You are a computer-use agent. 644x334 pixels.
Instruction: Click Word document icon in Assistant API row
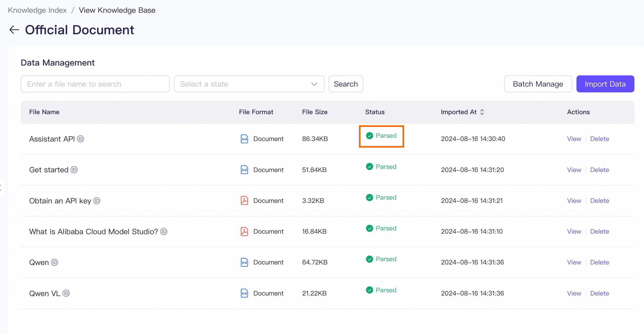pos(244,139)
